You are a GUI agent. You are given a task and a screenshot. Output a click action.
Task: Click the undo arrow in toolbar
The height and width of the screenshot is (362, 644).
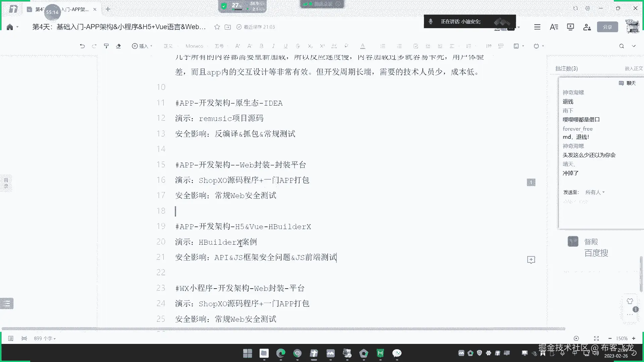82,46
